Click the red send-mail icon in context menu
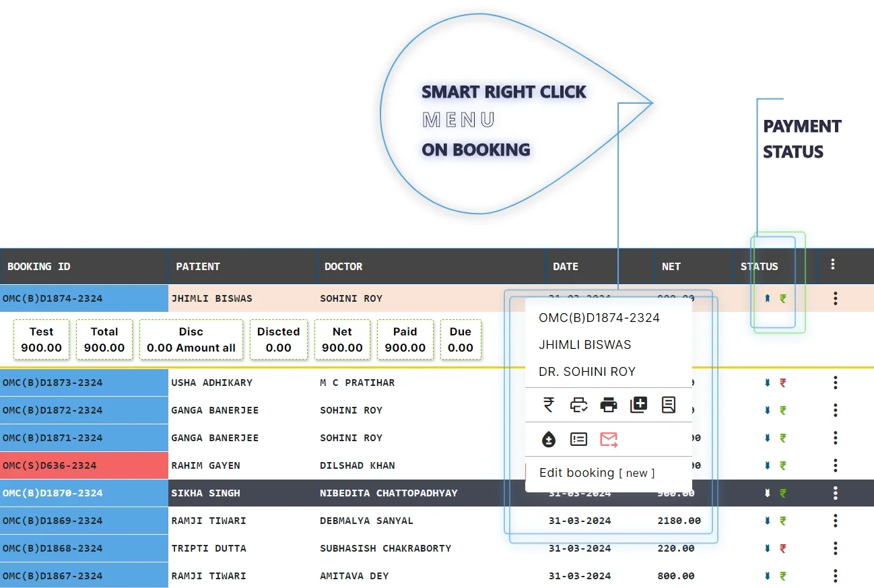Viewport: 874px width, 588px height. [x=609, y=440]
